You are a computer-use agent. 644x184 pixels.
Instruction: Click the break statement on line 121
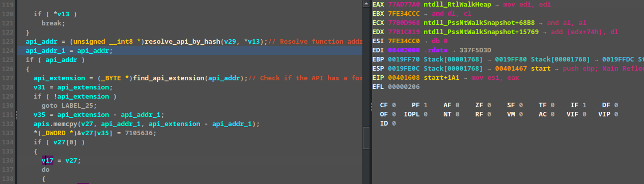click(53, 23)
